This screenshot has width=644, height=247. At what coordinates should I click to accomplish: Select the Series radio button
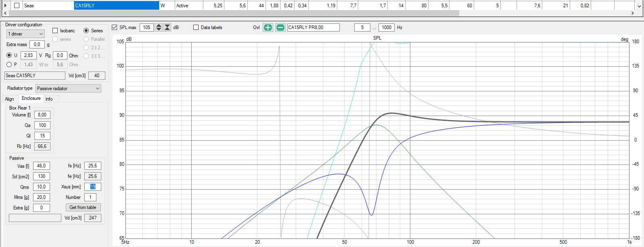(x=86, y=31)
